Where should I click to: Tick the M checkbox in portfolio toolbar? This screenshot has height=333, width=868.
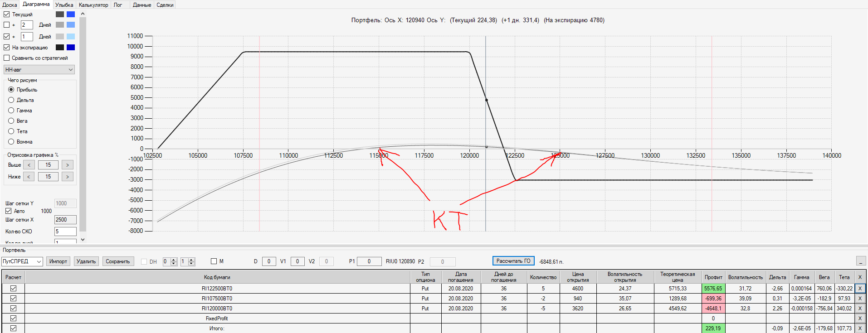(214, 261)
